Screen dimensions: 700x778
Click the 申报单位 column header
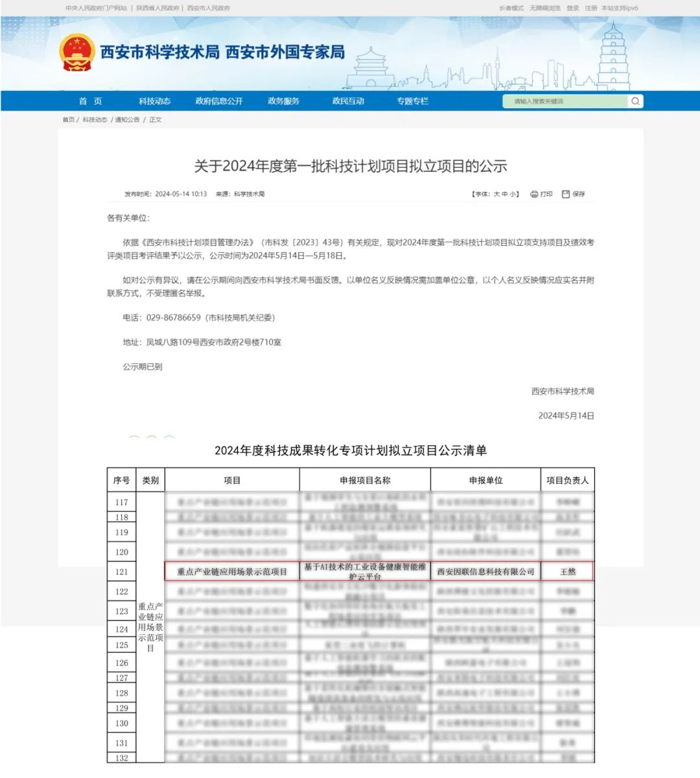click(x=485, y=480)
